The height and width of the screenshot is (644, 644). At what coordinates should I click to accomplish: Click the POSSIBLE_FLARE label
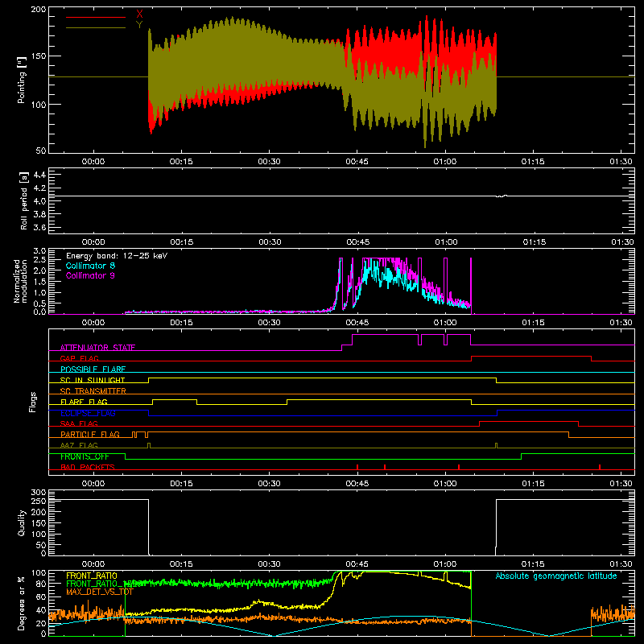pyautogui.click(x=93, y=369)
